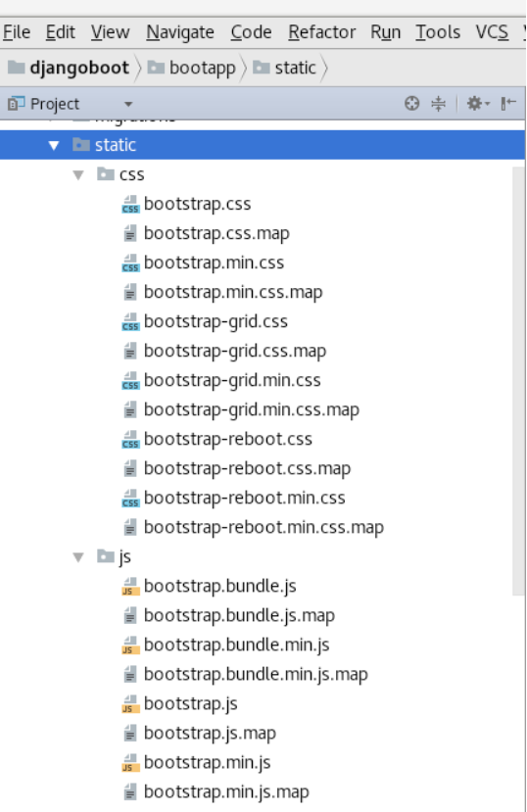Hide the Project panel with the hide icon

click(508, 104)
